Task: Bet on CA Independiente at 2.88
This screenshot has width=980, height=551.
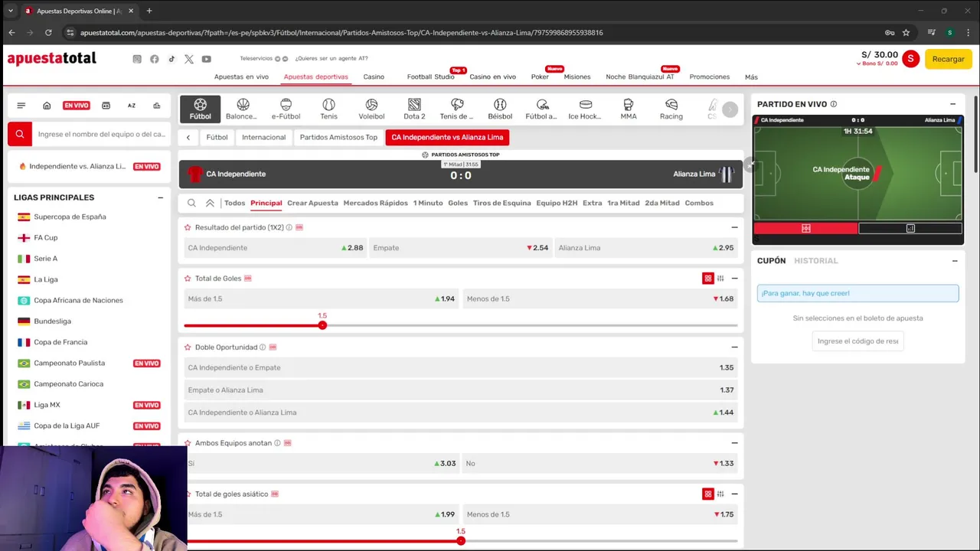Action: pyautogui.click(x=275, y=248)
